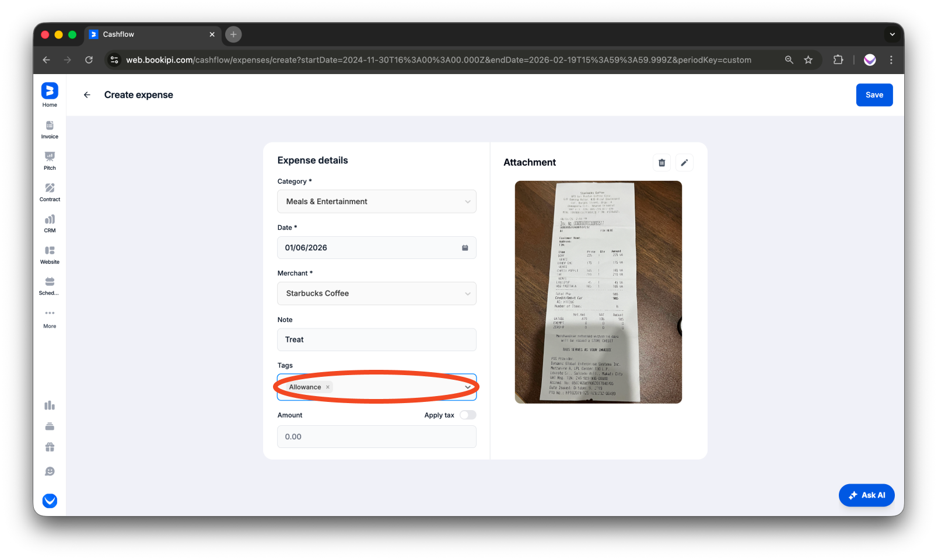This screenshot has height=560, width=938.
Task: Click the blue circular check icon at sidebar bottom
Action: 50,501
